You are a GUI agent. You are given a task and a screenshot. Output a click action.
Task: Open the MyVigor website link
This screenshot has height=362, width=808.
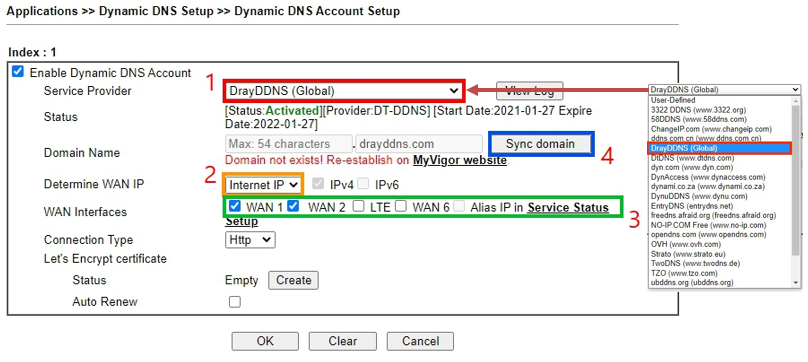(460, 160)
